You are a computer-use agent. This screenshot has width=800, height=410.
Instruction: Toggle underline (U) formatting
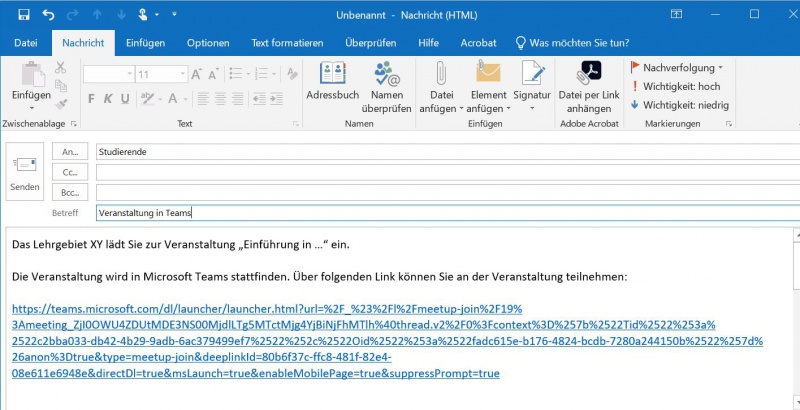coord(125,98)
